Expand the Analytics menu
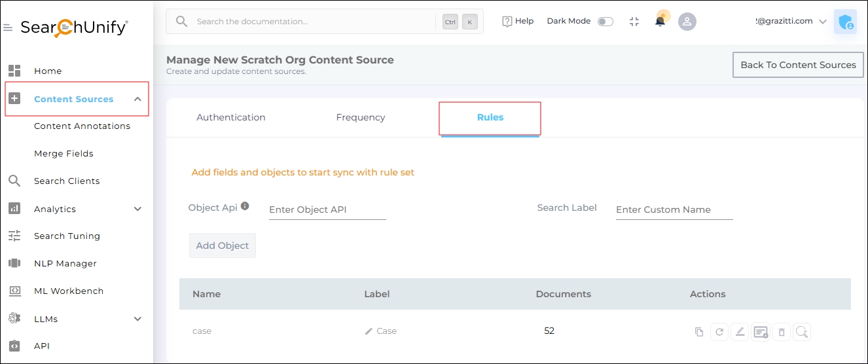Viewport: 868px width, 364px height. tap(137, 209)
